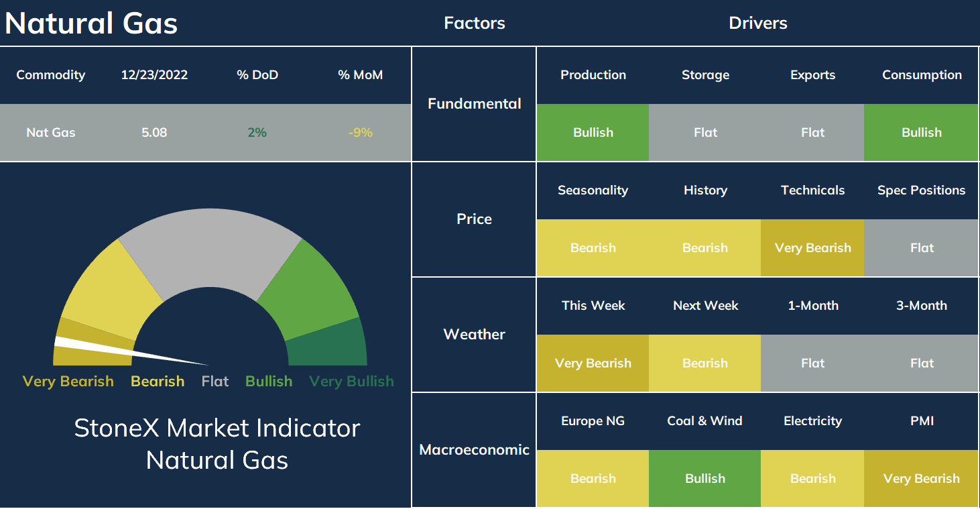Click the % MoM value -9%
This screenshot has width=980, height=509.
pos(360,132)
